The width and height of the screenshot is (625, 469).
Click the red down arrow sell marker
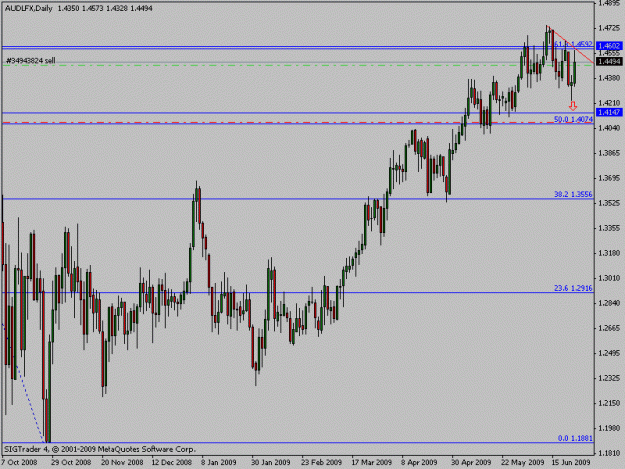click(573, 106)
